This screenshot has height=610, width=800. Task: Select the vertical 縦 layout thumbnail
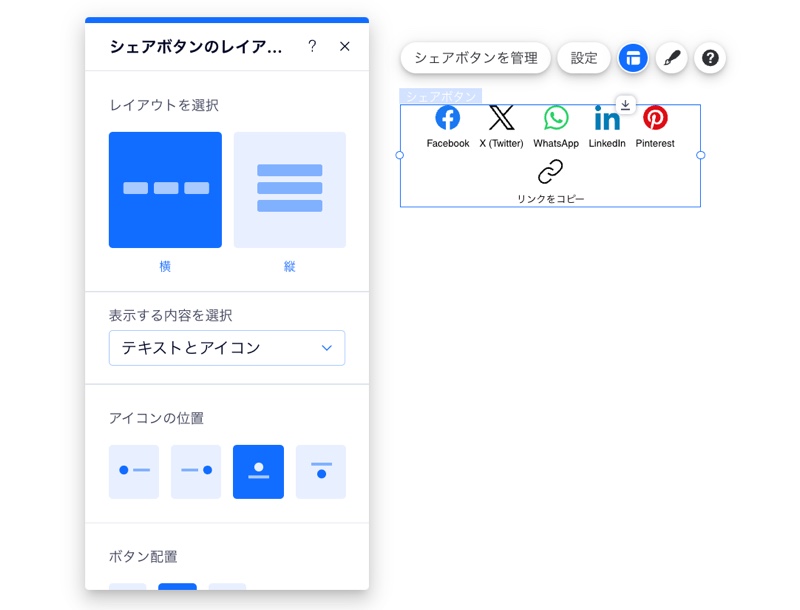(290, 190)
